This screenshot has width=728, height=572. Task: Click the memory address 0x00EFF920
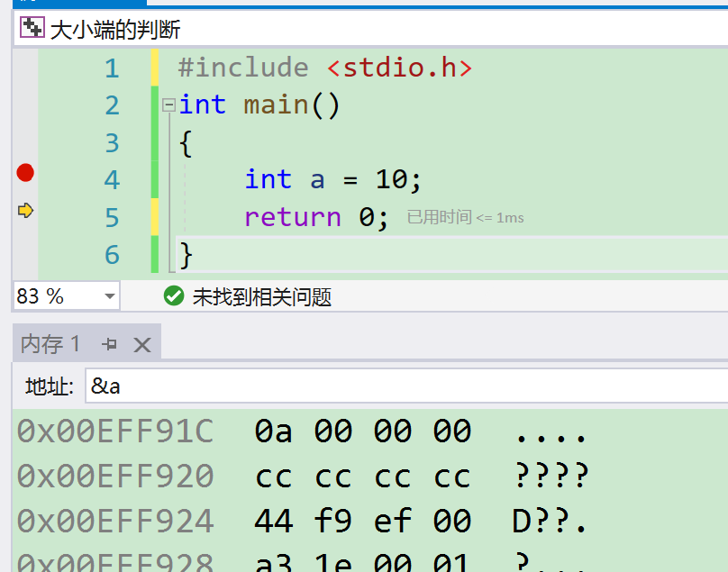115,476
